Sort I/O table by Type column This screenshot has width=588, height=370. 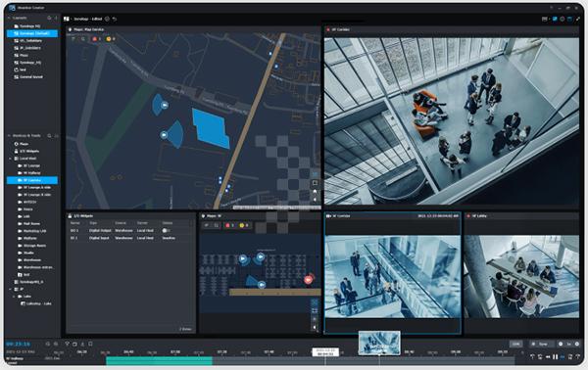pos(93,223)
